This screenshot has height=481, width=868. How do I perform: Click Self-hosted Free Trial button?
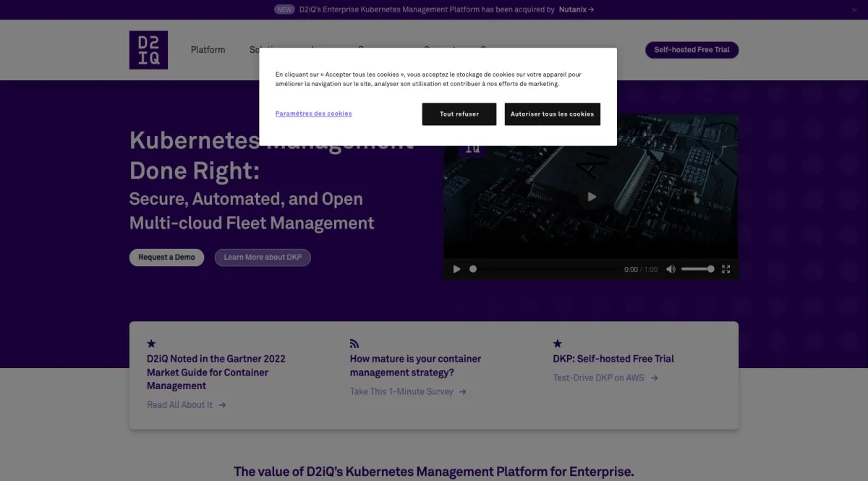[692, 50]
